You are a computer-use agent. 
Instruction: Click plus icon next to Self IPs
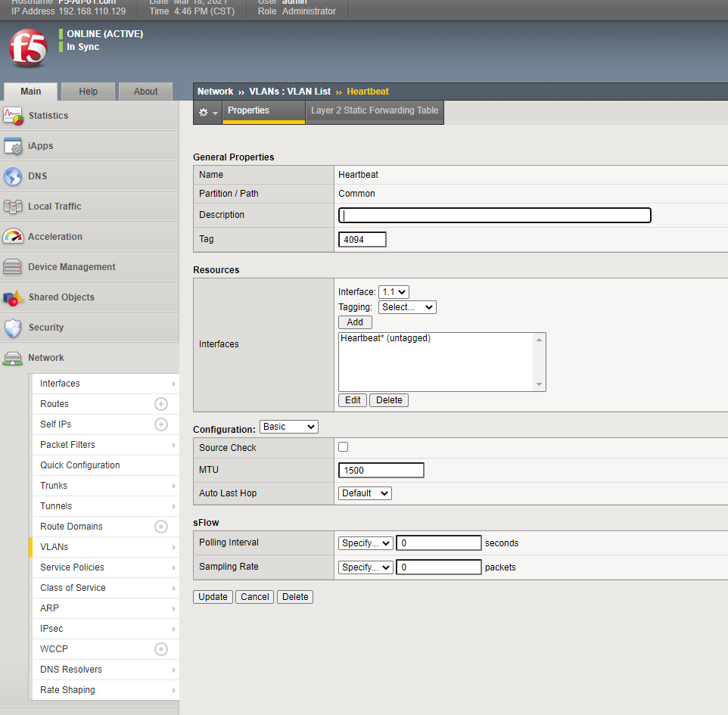pyautogui.click(x=160, y=424)
